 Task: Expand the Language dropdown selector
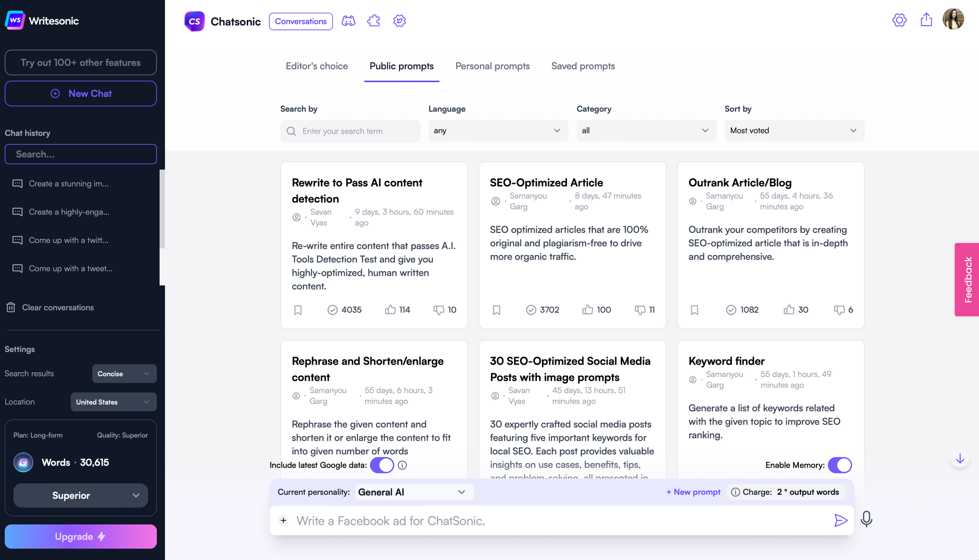497,130
